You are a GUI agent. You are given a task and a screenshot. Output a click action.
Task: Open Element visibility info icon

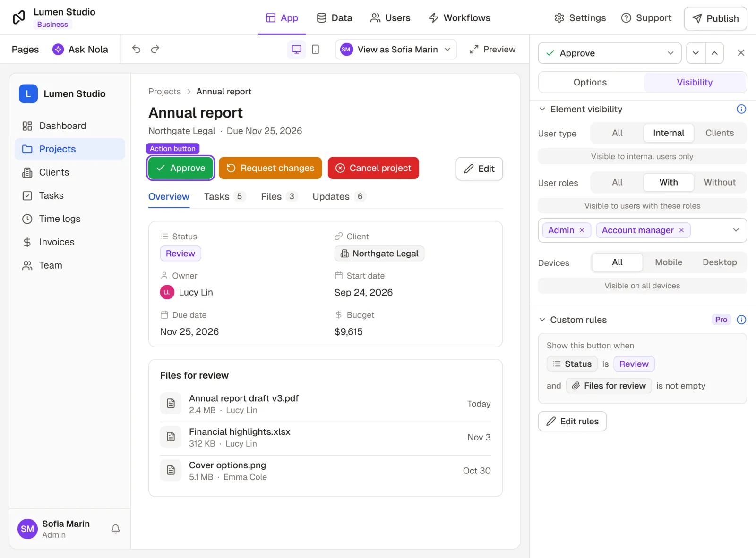[741, 109]
